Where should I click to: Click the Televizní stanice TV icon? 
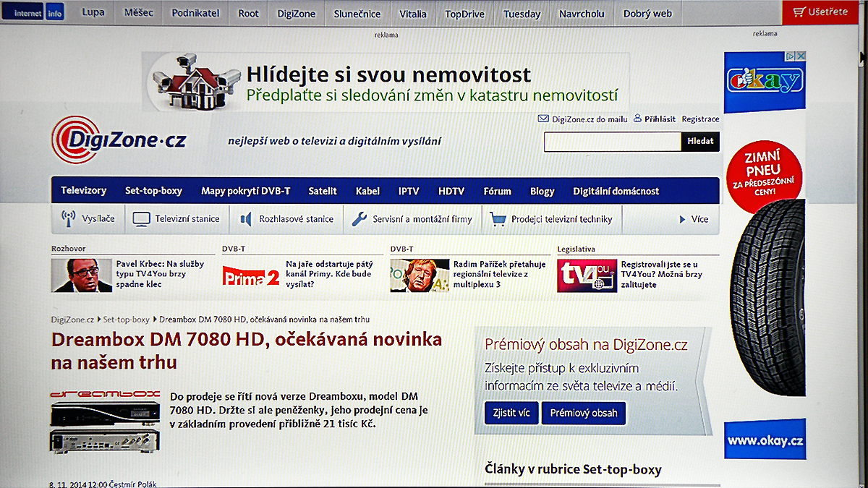tap(140, 219)
